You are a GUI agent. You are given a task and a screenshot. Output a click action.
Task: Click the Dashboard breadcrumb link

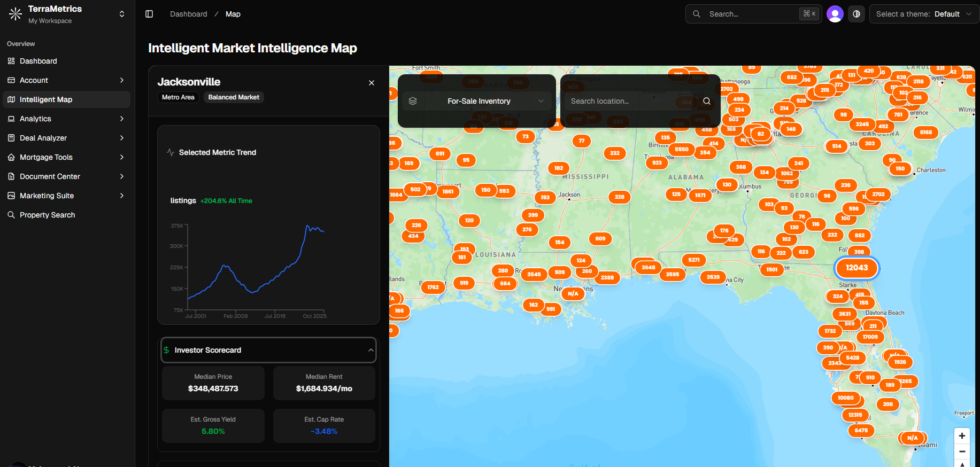pyautogui.click(x=188, y=14)
